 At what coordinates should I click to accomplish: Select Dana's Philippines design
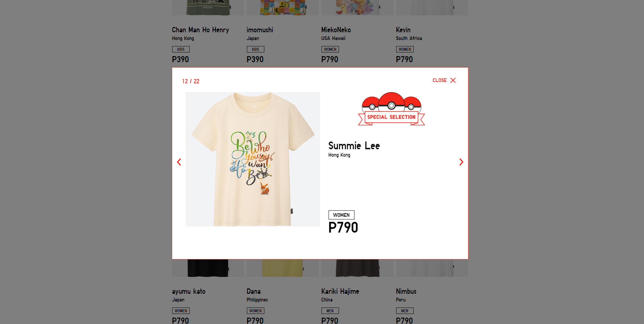254,291
